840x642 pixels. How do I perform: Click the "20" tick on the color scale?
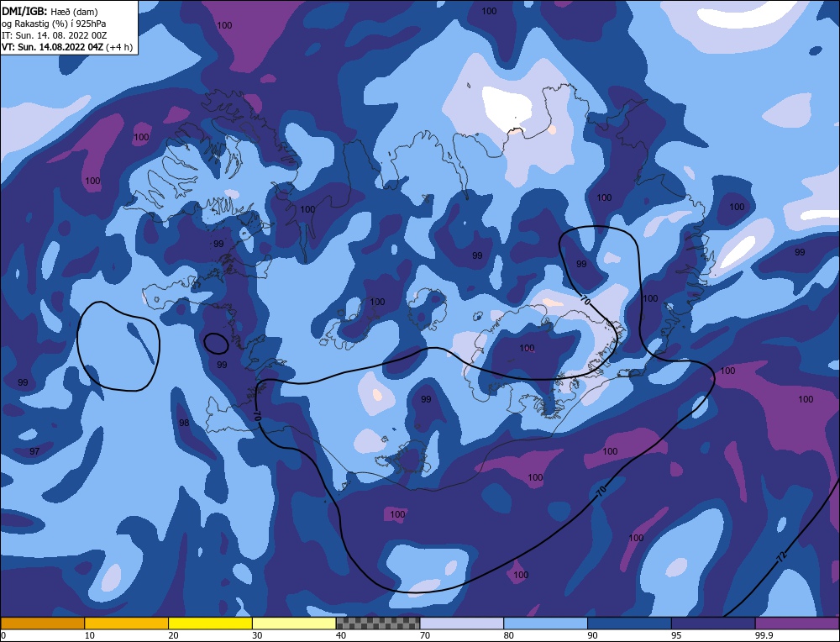tap(174, 635)
